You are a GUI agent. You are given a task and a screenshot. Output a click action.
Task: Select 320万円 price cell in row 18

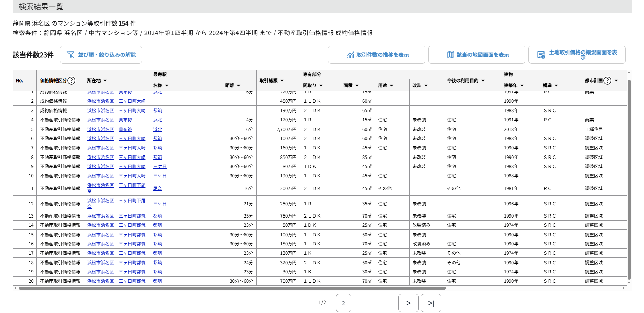tap(278, 263)
